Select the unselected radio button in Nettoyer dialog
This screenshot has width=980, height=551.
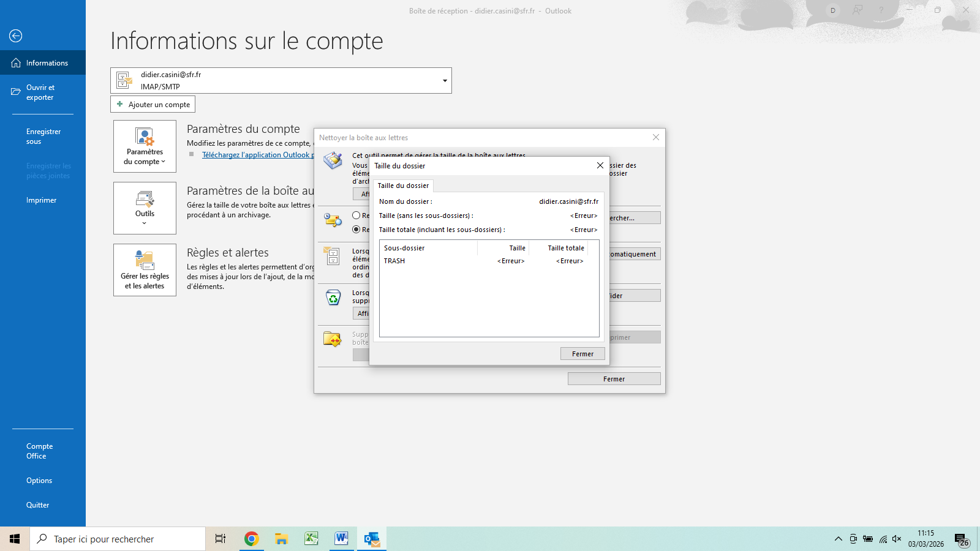tap(356, 216)
